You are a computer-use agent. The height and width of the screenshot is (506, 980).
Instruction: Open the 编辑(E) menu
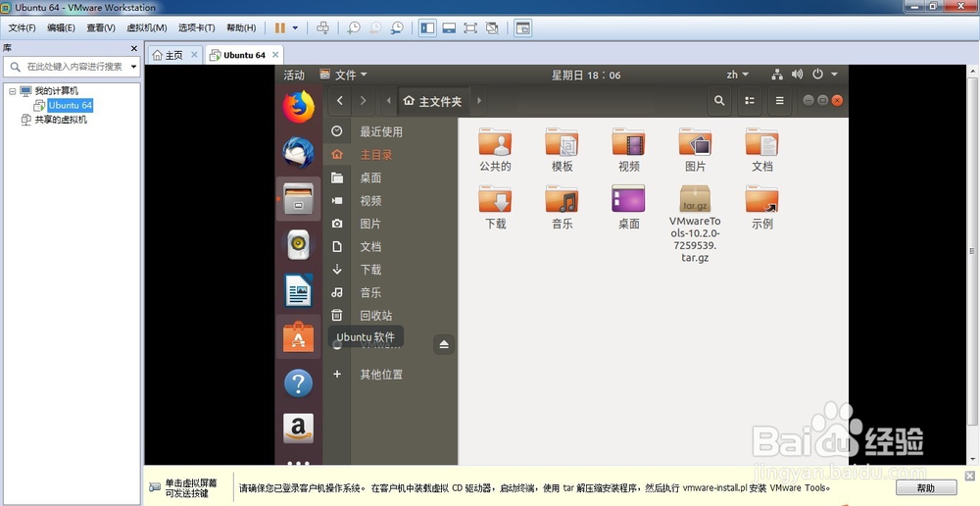[61, 28]
